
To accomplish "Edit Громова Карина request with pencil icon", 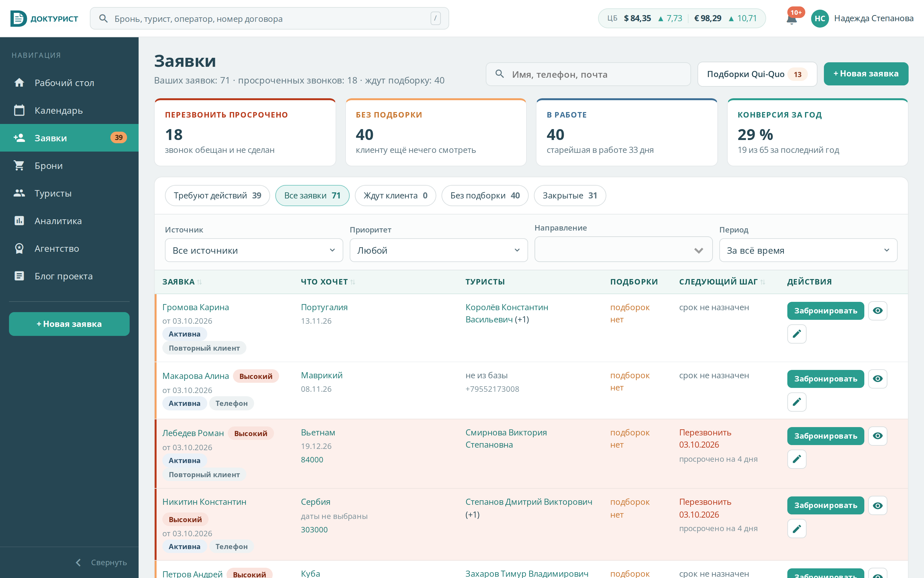I will coord(797,334).
